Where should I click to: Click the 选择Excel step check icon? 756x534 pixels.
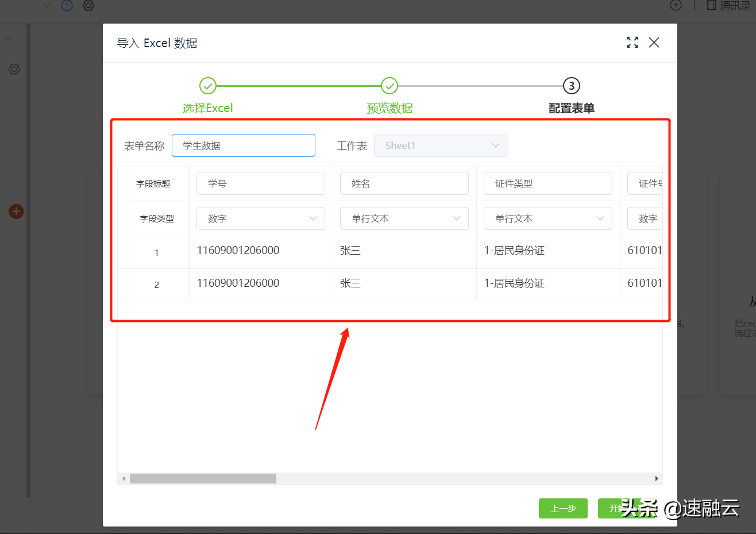pyautogui.click(x=207, y=86)
